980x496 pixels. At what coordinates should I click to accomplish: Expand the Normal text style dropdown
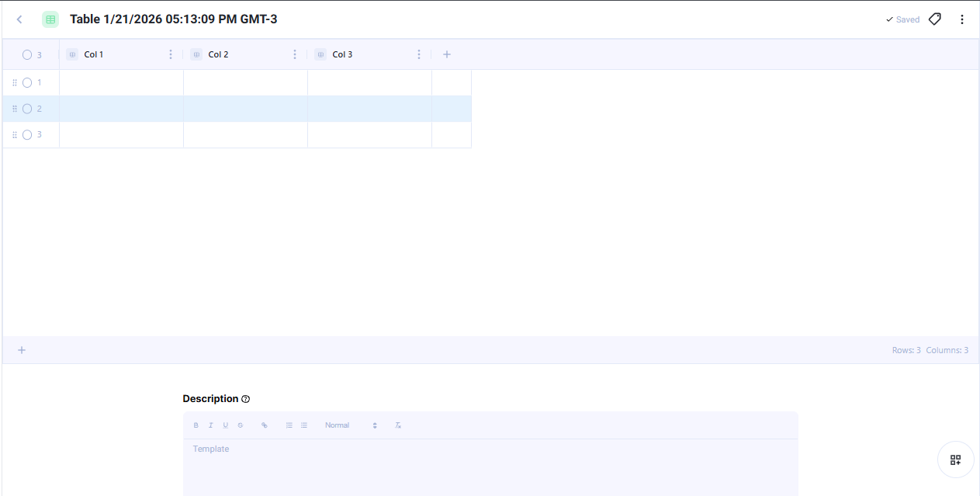pos(351,425)
